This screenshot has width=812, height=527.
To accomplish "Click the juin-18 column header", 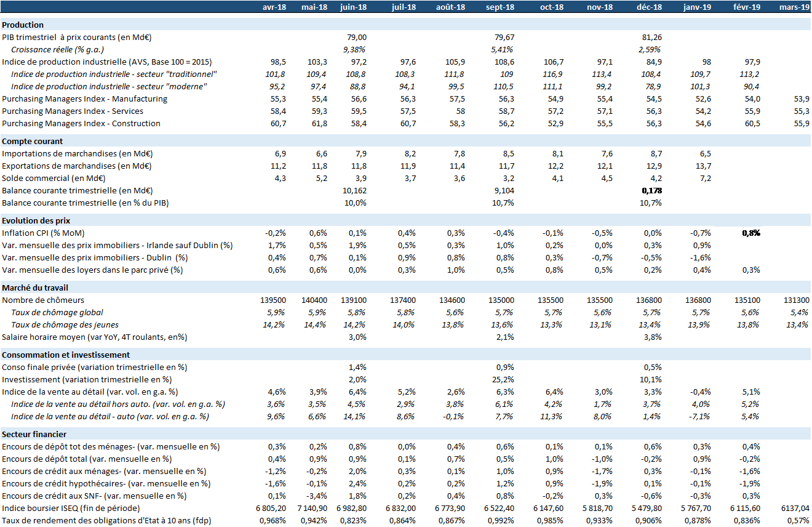I will point(353,7).
